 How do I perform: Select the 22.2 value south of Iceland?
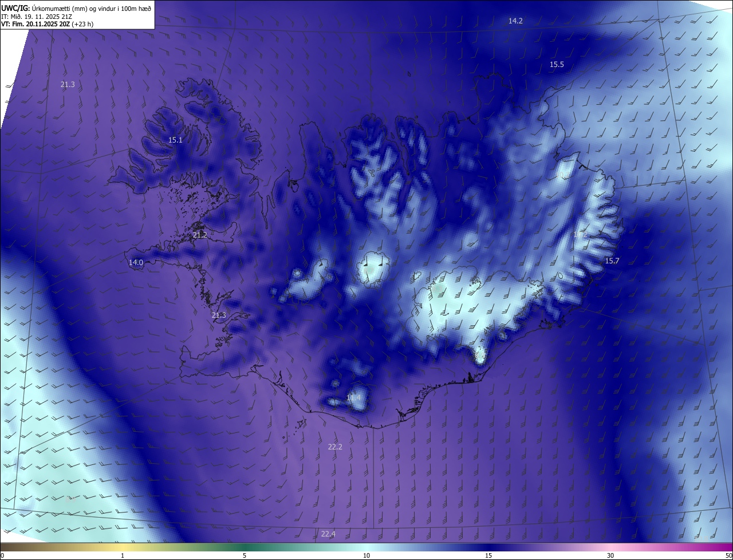click(x=335, y=447)
